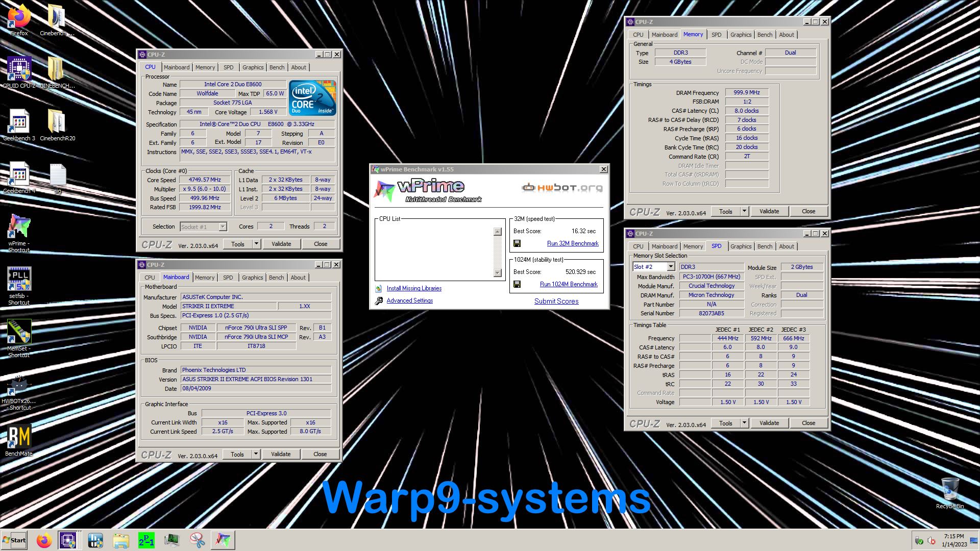Open the Slot #2 memory slot dropdown

(x=671, y=267)
